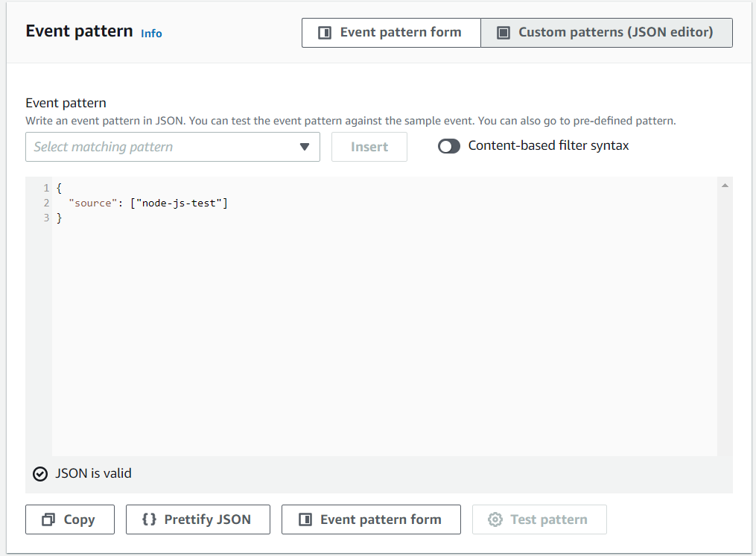Click the dropdown arrow on the pattern selector
This screenshot has width=756, height=556.
tap(305, 147)
